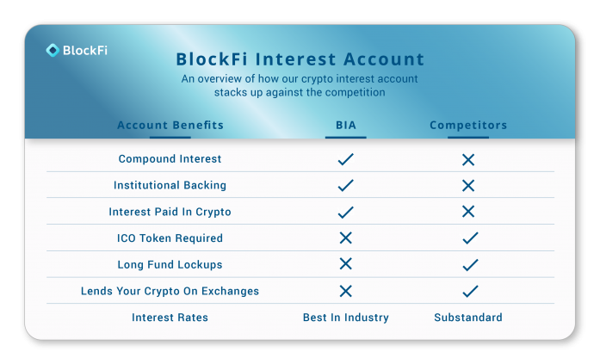Click the BlockFi Interest Account title
This screenshot has width=600, height=364.
[300, 59]
